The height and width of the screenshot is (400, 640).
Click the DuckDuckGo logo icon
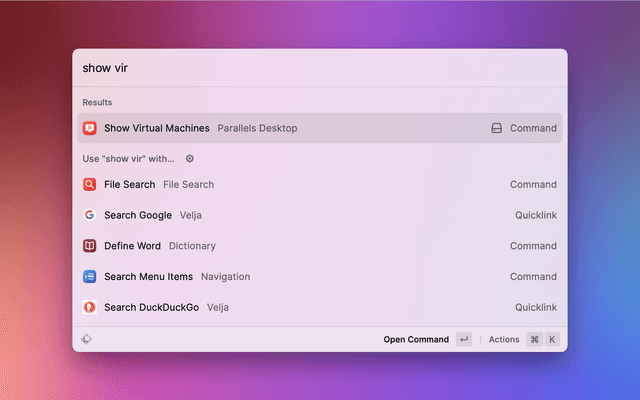[x=90, y=308]
